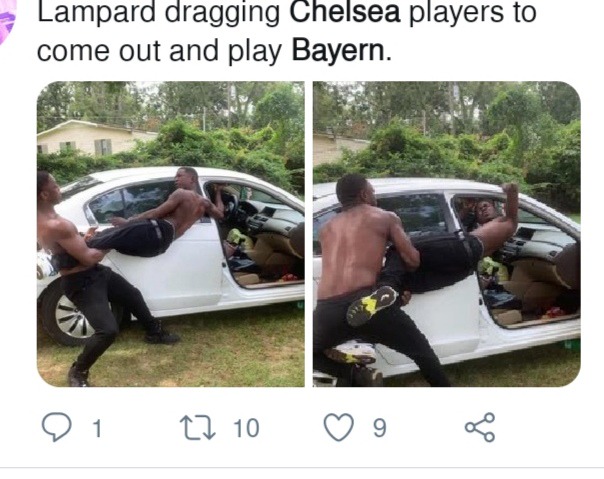Click the bold Bayern keyword
The image size is (604, 479).
point(338,50)
